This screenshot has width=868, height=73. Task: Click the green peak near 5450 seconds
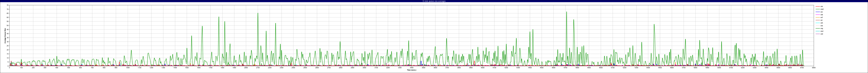(x=654, y=25)
